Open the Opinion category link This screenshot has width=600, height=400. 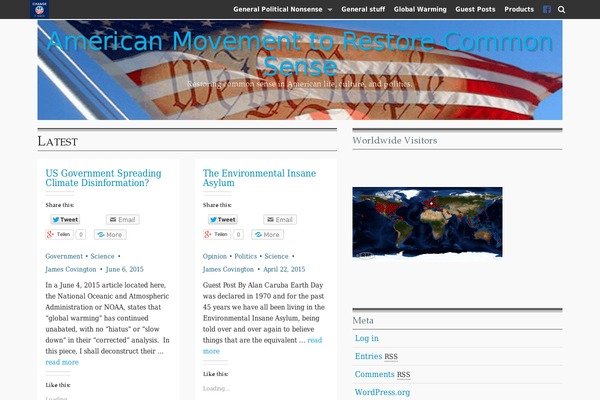215,256
